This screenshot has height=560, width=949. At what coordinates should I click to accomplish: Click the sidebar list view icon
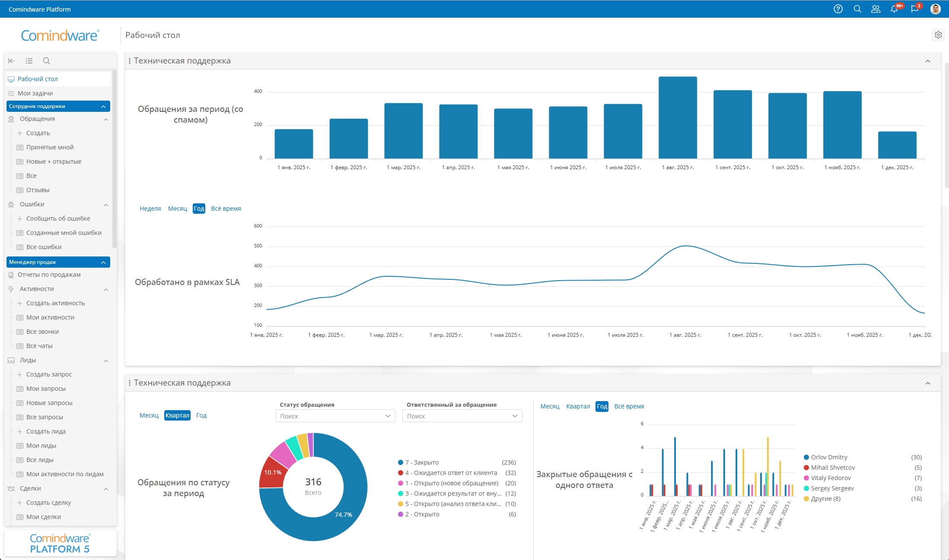coord(29,61)
